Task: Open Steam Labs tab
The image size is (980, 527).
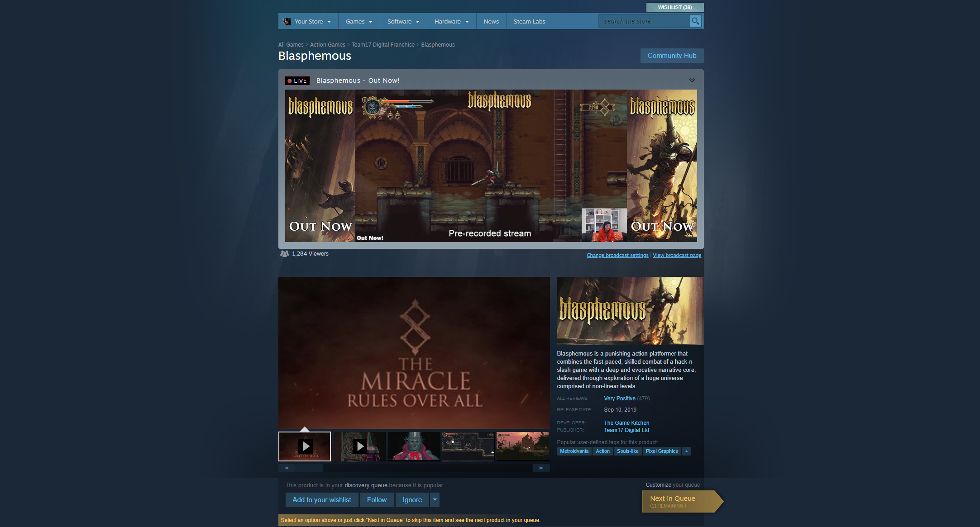Action: pos(529,22)
